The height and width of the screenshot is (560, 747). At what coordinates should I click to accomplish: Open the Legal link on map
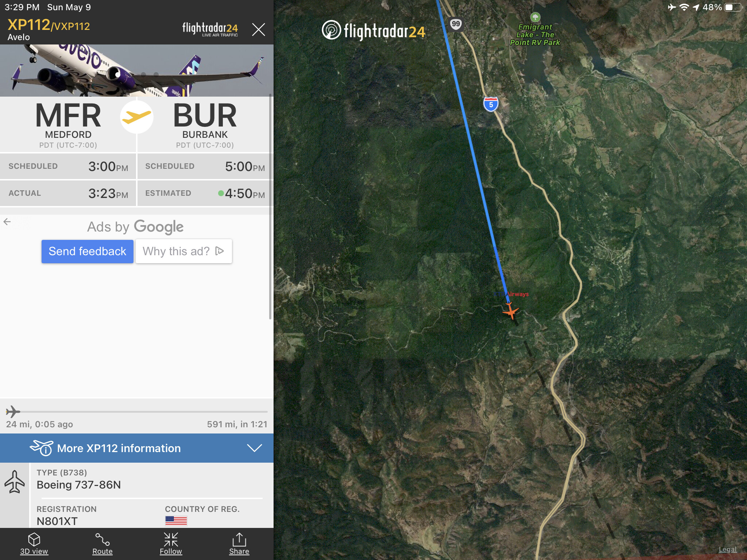click(x=728, y=549)
